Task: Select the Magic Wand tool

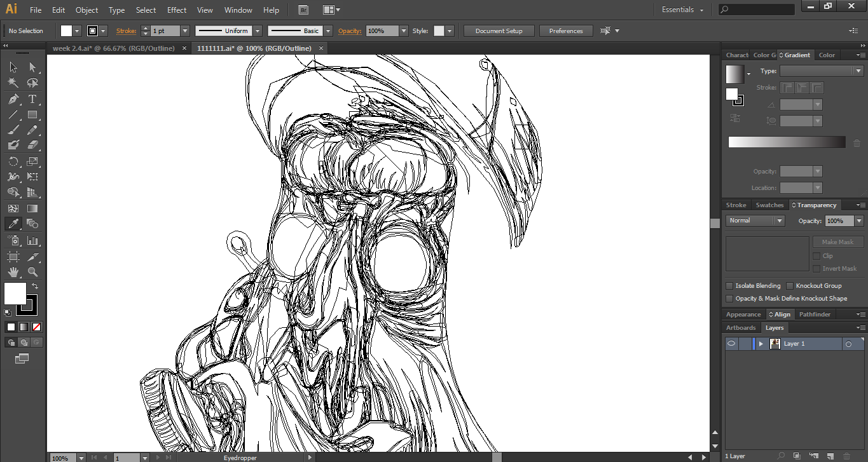Action: coord(13,83)
